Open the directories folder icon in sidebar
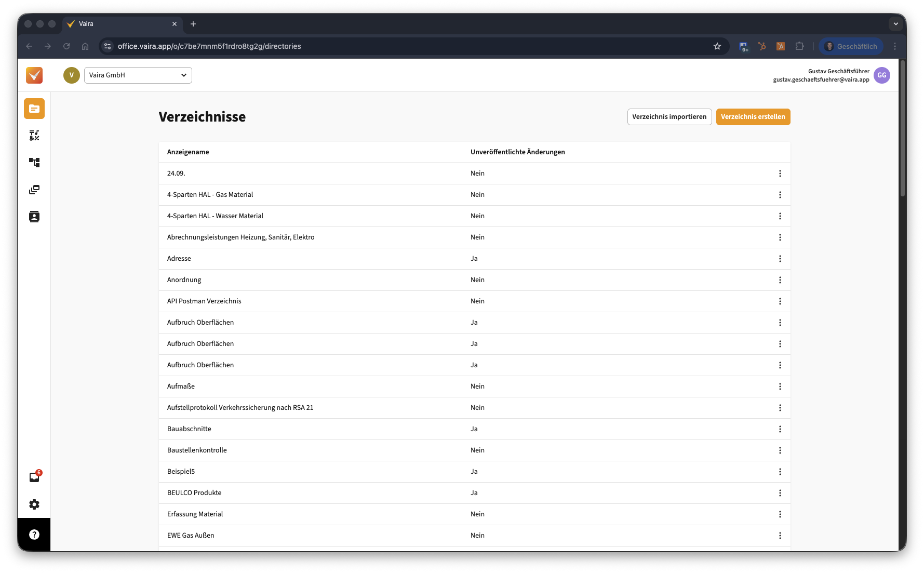924x573 pixels. point(34,109)
